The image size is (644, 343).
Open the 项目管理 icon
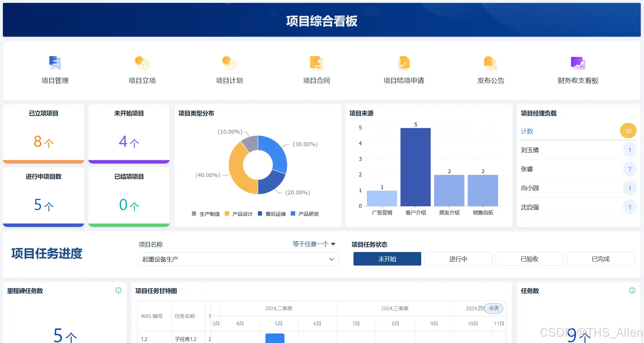[55, 63]
